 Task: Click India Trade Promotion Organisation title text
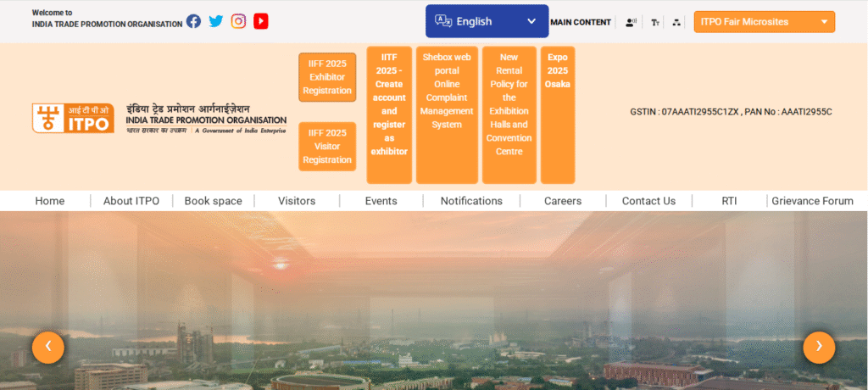pyautogui.click(x=206, y=119)
